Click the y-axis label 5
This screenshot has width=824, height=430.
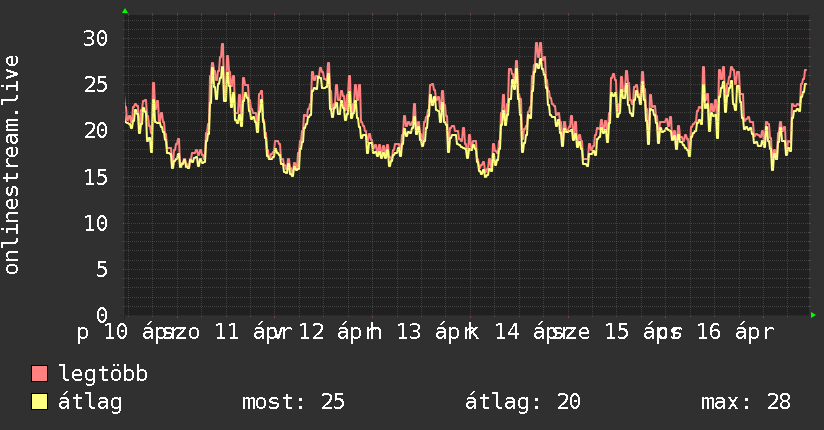102,270
